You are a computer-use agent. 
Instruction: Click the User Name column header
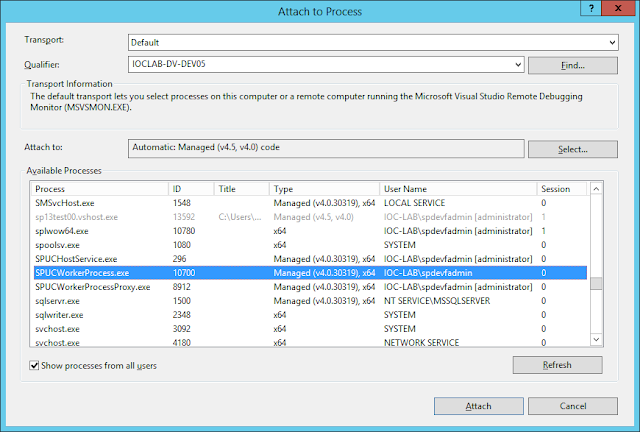tap(457, 188)
